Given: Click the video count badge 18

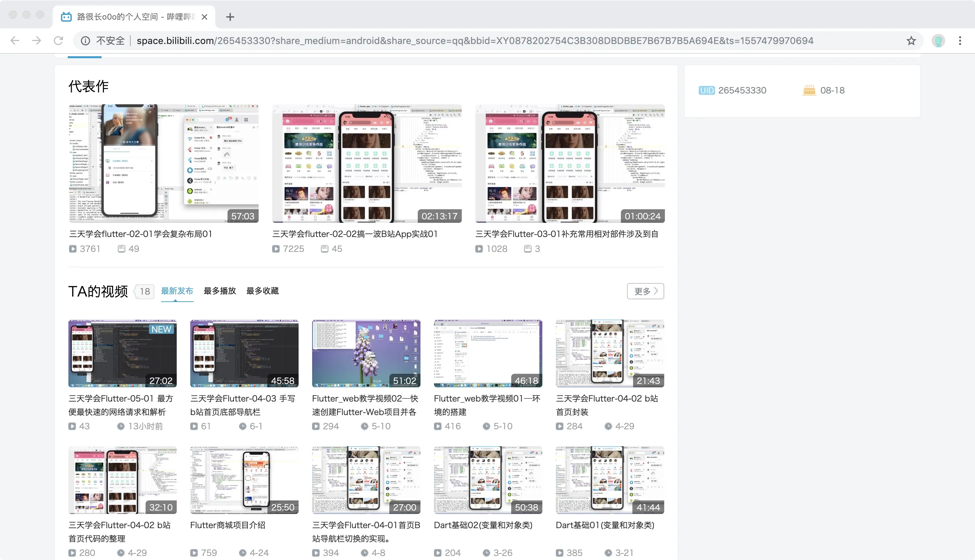Looking at the screenshot, I should 145,292.
